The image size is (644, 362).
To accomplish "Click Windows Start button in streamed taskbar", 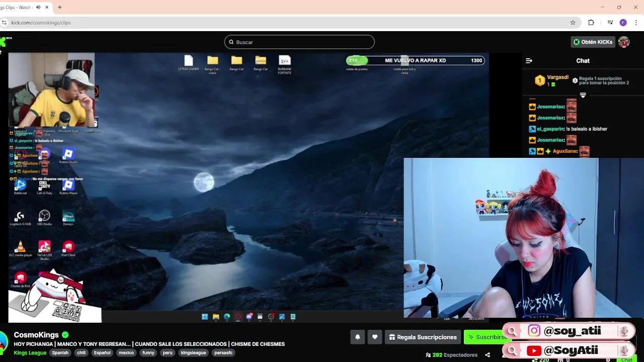I will coord(205,317).
